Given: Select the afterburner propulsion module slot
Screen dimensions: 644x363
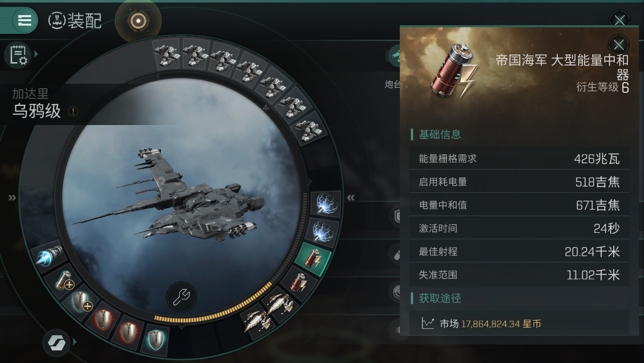Looking at the screenshot, I should [x=51, y=256].
